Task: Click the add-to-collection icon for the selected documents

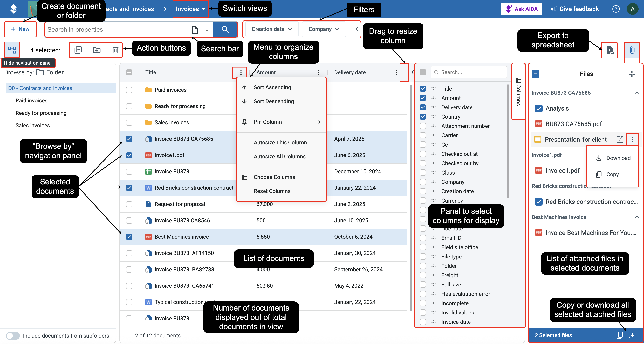Action: [x=78, y=50]
